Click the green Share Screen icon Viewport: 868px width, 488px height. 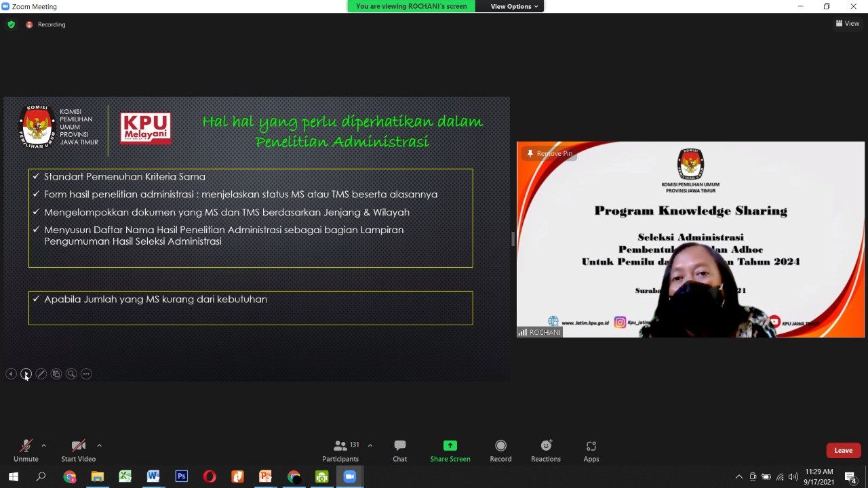tap(450, 446)
